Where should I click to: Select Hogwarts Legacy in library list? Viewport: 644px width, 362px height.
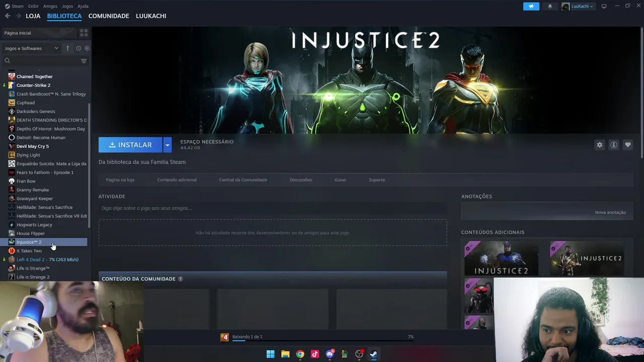34,225
